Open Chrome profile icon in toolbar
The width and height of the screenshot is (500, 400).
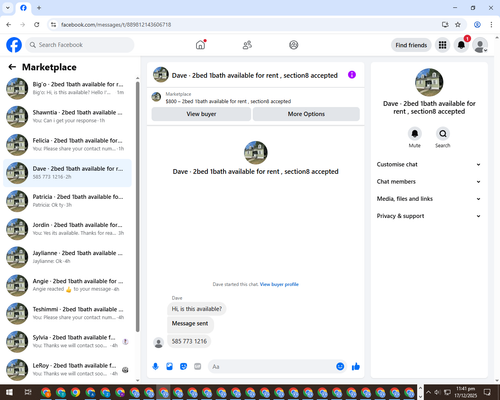477,25
